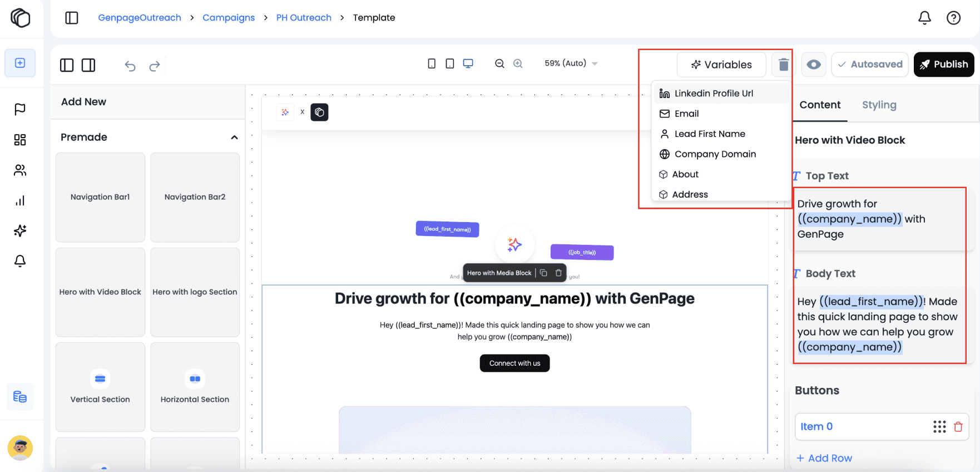Switch to mobile device preview

point(432,63)
